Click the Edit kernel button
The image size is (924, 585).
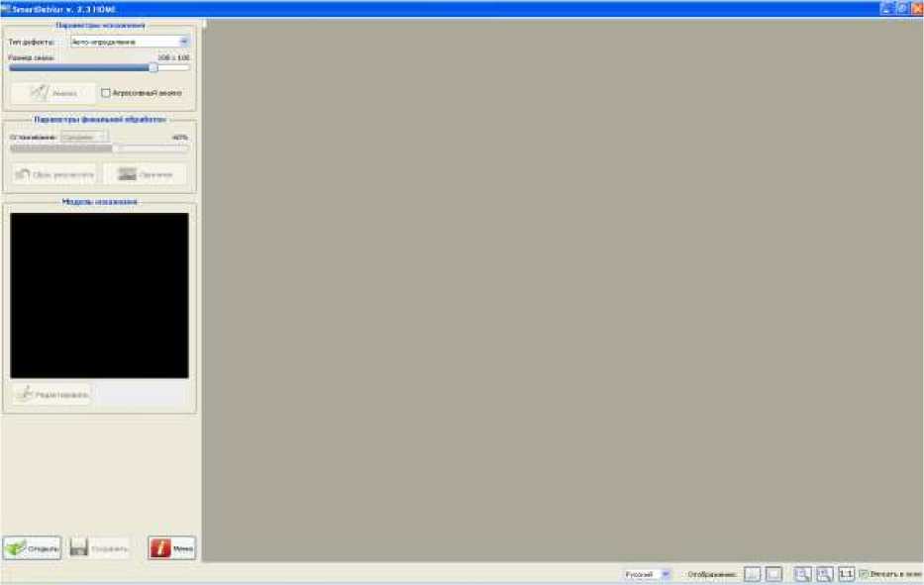[x=52, y=394]
